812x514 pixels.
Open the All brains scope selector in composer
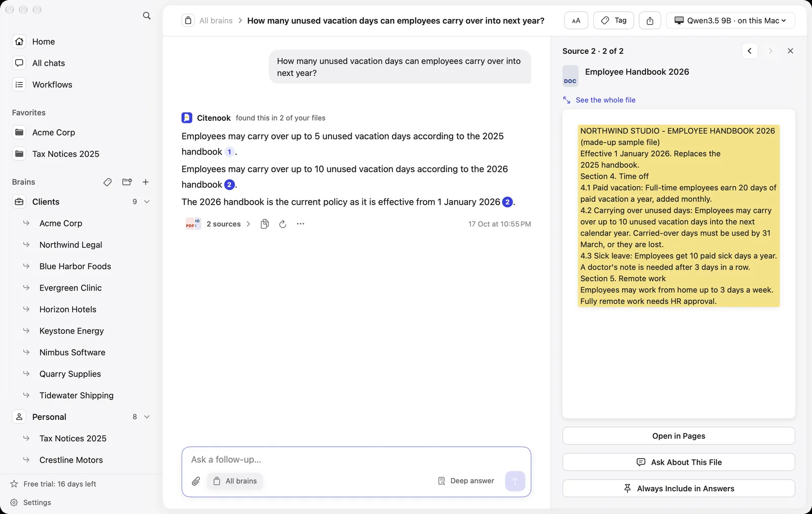[235, 481]
